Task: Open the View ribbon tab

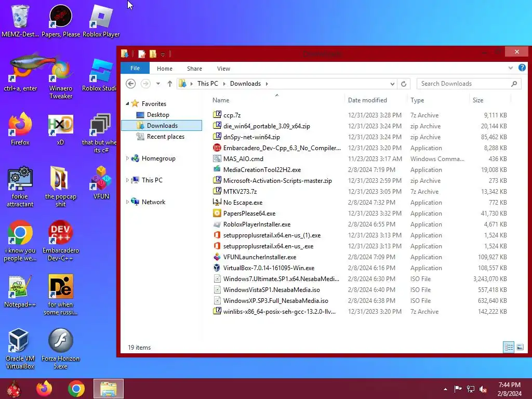Action: [x=223, y=69]
